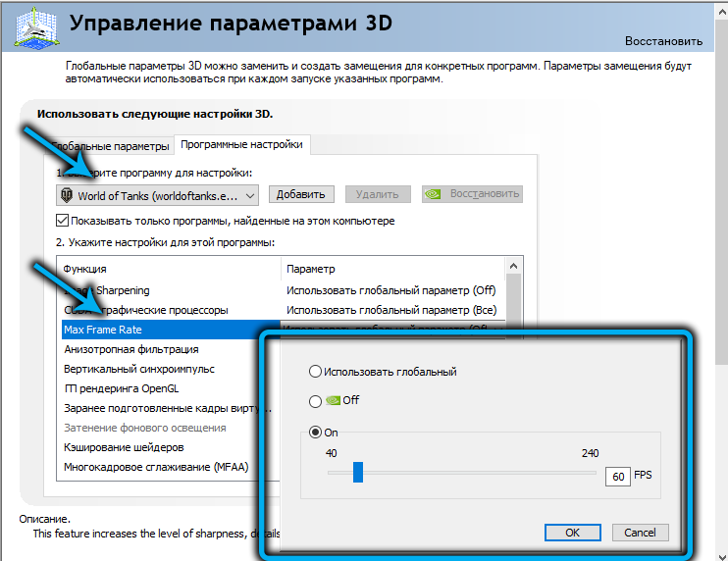
Task: Click the NVIDIA logo beside the Off option
Action: 334,401
